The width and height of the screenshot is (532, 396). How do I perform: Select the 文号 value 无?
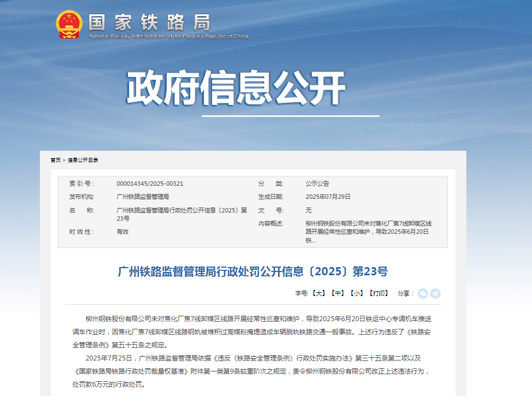pyautogui.click(x=308, y=210)
